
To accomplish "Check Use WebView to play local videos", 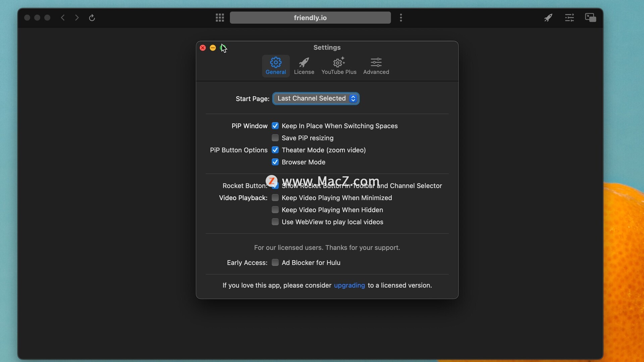I will [275, 222].
